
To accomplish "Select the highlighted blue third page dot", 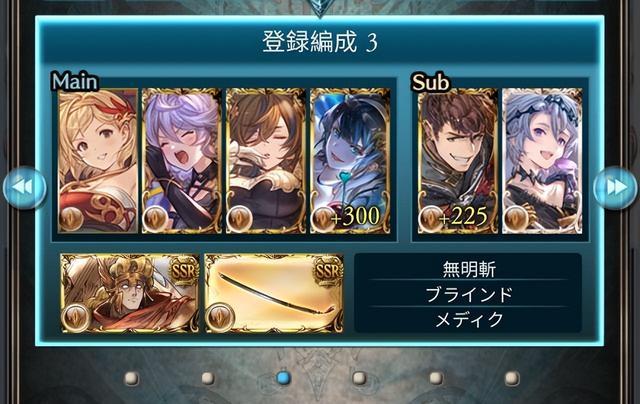I will click(x=283, y=377).
